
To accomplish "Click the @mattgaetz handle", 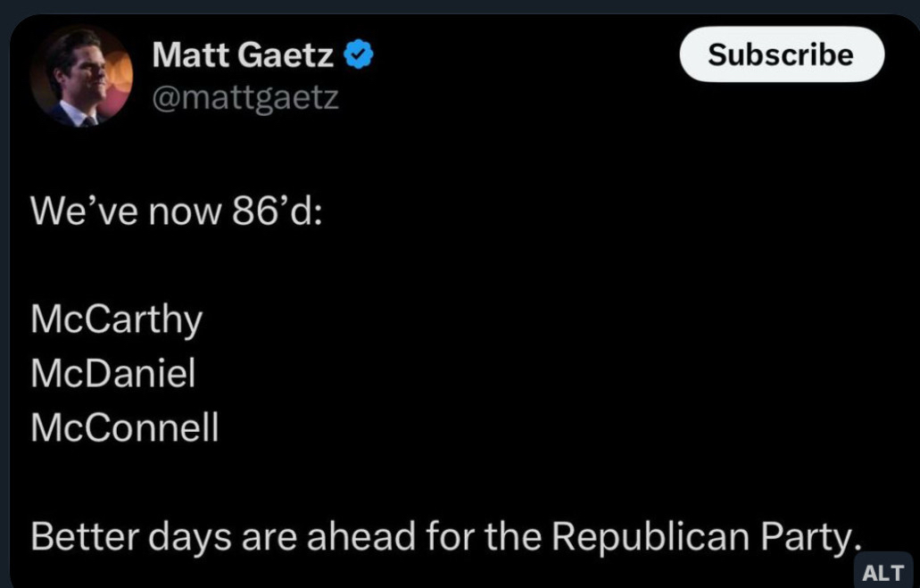I will click(x=245, y=96).
